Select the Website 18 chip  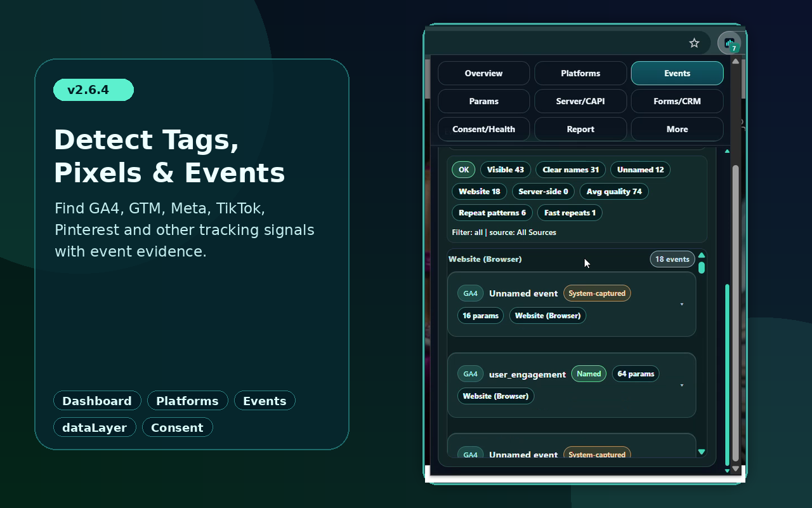coord(479,191)
